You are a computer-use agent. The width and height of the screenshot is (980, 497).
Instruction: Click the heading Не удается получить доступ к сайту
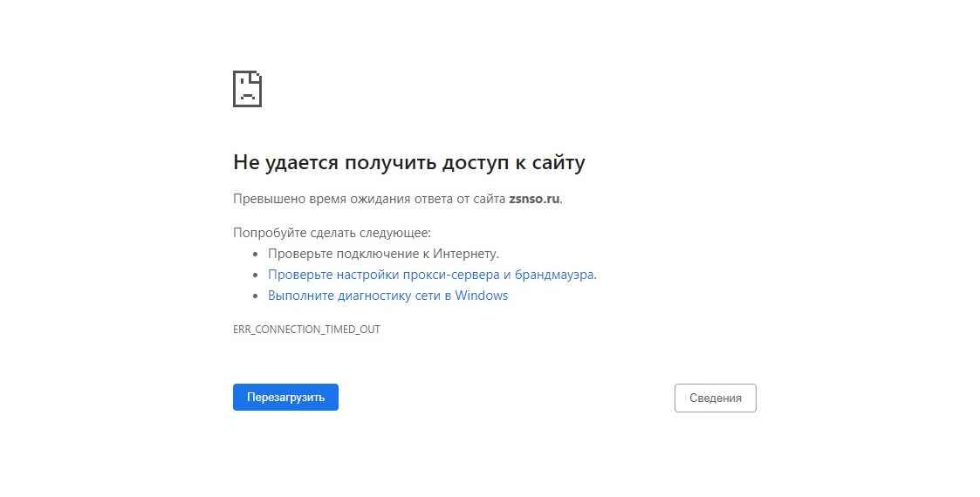(409, 163)
